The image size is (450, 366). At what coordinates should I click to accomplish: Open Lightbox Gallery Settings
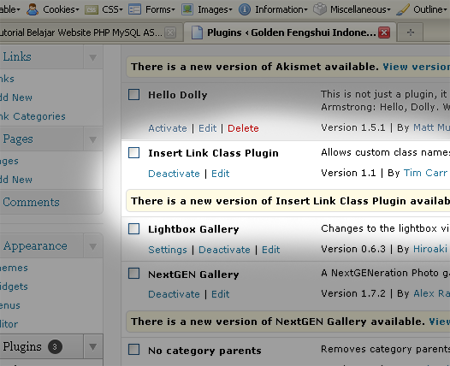click(x=168, y=250)
